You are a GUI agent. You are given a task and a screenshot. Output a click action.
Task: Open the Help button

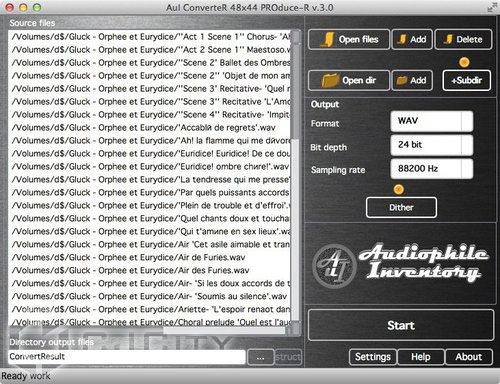click(421, 357)
